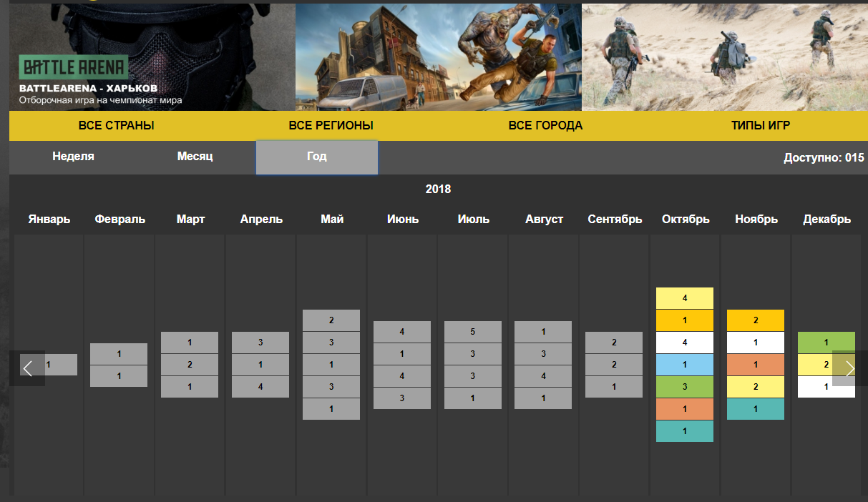This screenshot has height=502, width=868.
Task: Click the gray 4 cell in Август
Action: pos(543,376)
